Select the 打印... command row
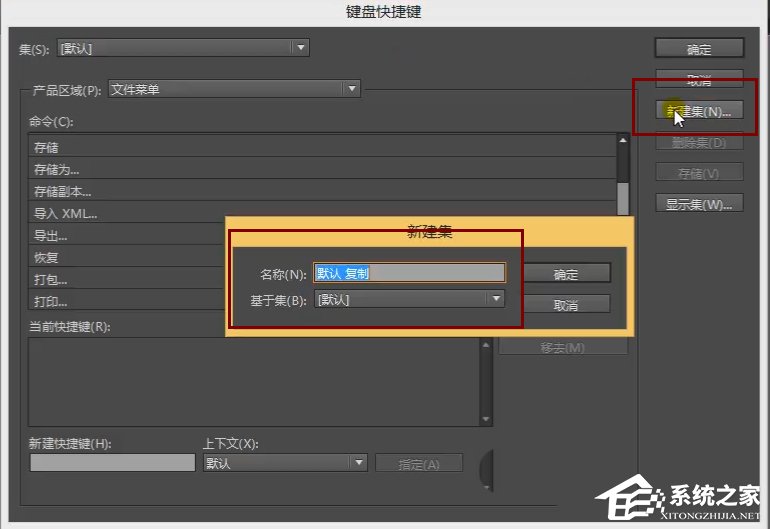Screen dimensions: 770x529 [x=128, y=300]
